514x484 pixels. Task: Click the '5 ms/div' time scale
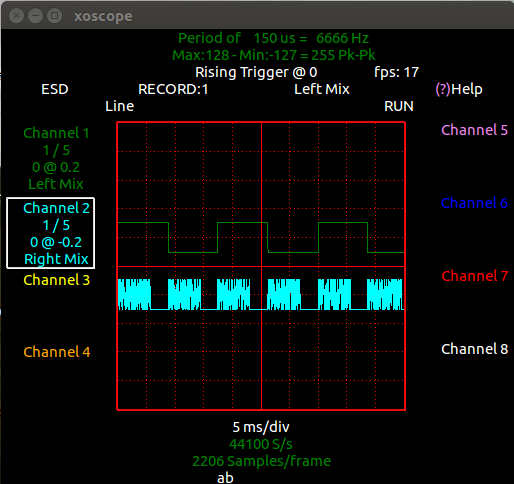(261, 427)
